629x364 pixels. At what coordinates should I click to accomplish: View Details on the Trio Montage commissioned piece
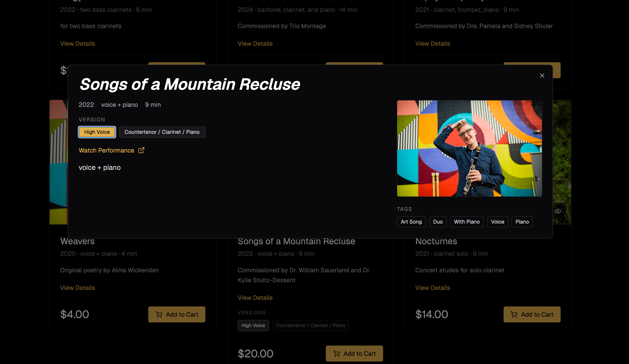click(x=255, y=43)
